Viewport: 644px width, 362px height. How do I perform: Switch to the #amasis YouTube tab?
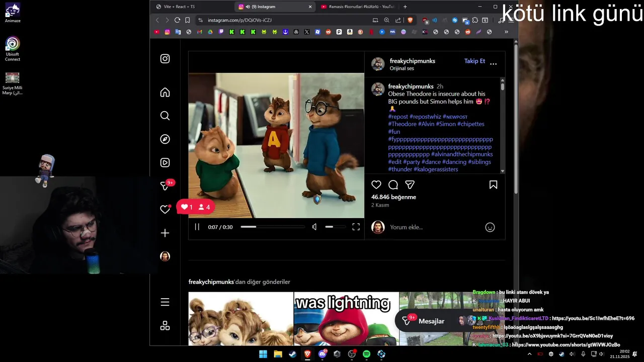pyautogui.click(x=358, y=7)
